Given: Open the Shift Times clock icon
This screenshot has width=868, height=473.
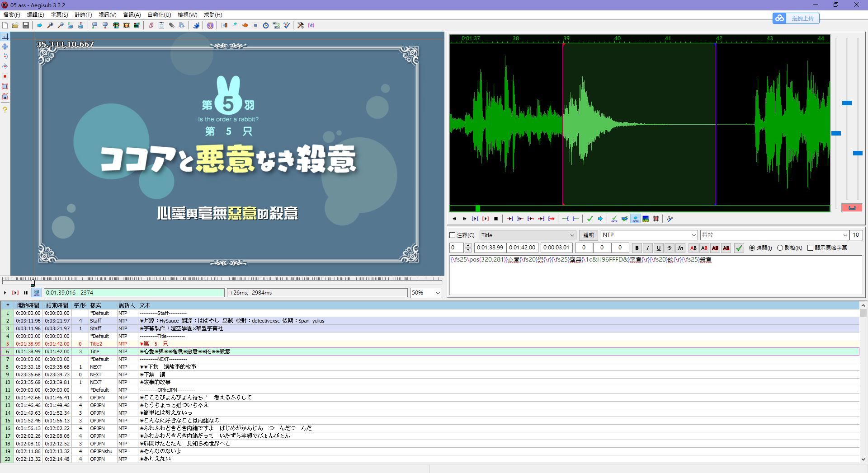Looking at the screenshot, I should [266, 25].
